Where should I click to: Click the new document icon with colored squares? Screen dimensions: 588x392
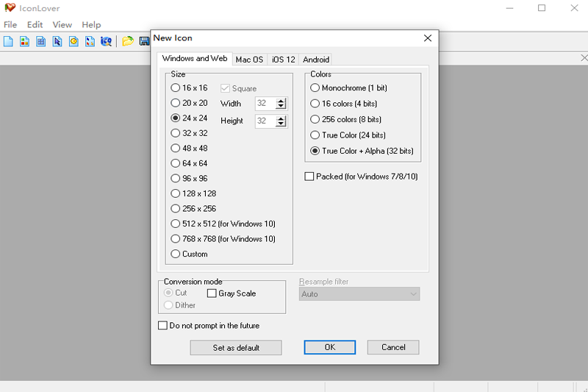[25, 41]
